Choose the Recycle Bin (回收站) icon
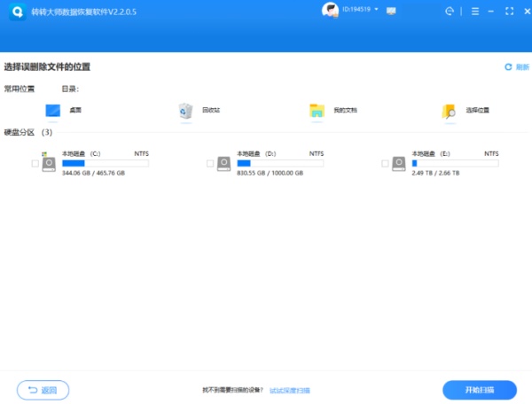532x404 pixels. (185, 111)
